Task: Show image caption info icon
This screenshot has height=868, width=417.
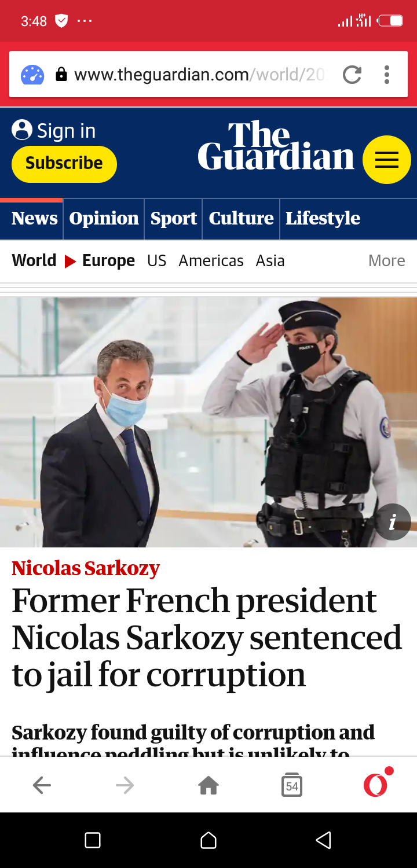Action: [393, 522]
